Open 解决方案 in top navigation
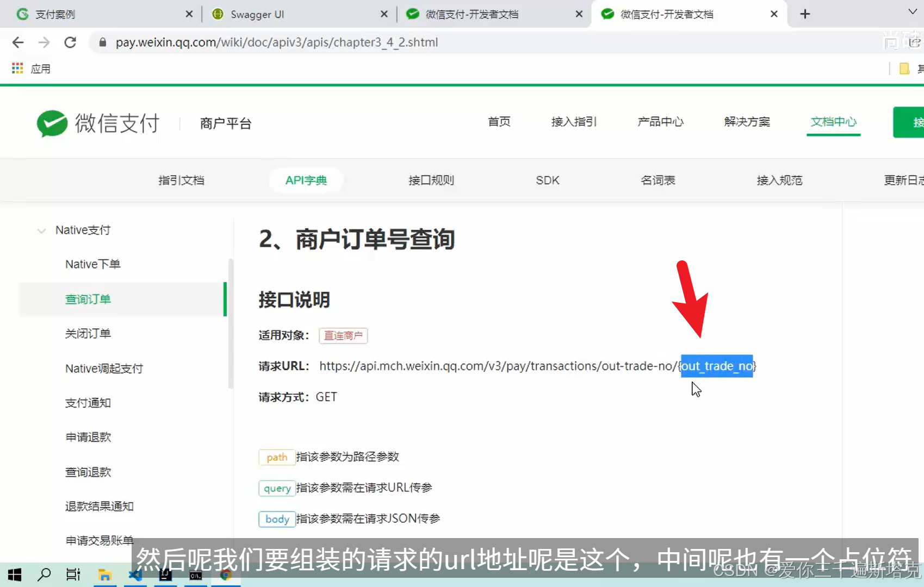Viewport: 924px width, 587px height. pyautogui.click(x=747, y=122)
